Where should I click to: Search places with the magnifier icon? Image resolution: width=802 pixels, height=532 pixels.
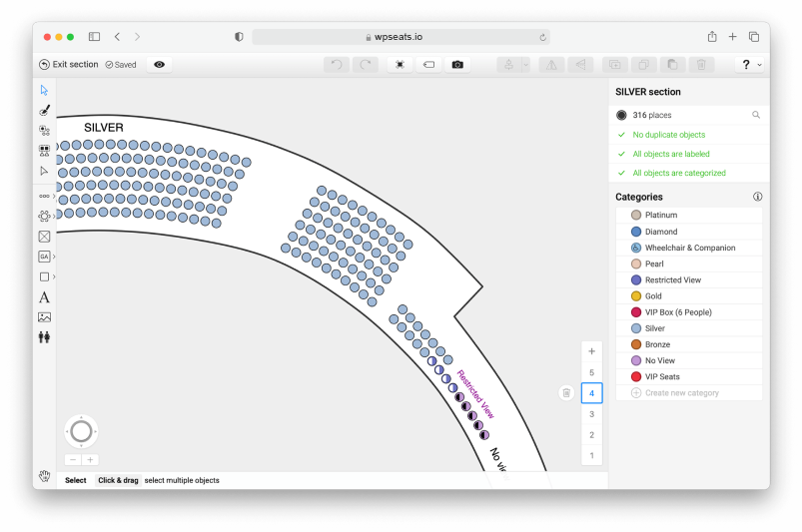click(755, 115)
